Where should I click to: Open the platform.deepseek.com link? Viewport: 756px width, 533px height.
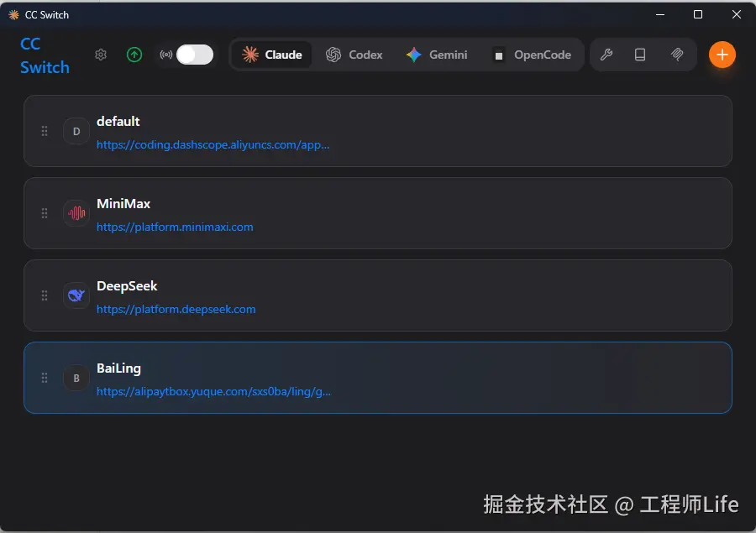(176, 309)
